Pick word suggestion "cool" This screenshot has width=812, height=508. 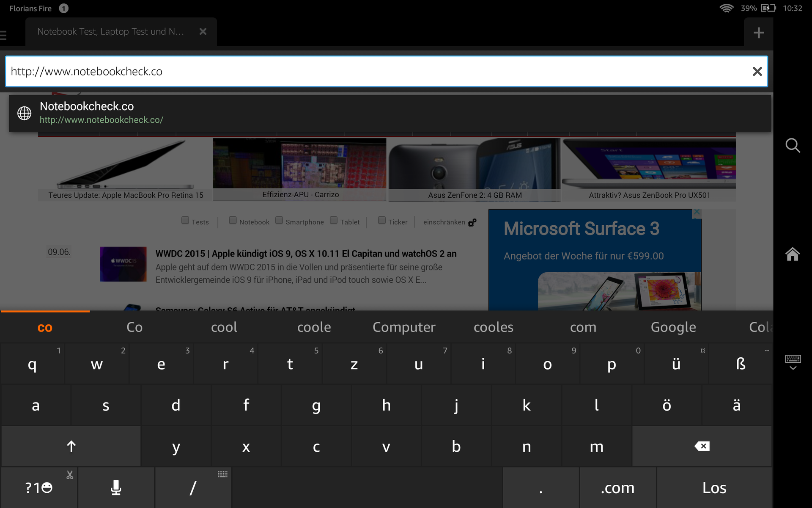224,327
